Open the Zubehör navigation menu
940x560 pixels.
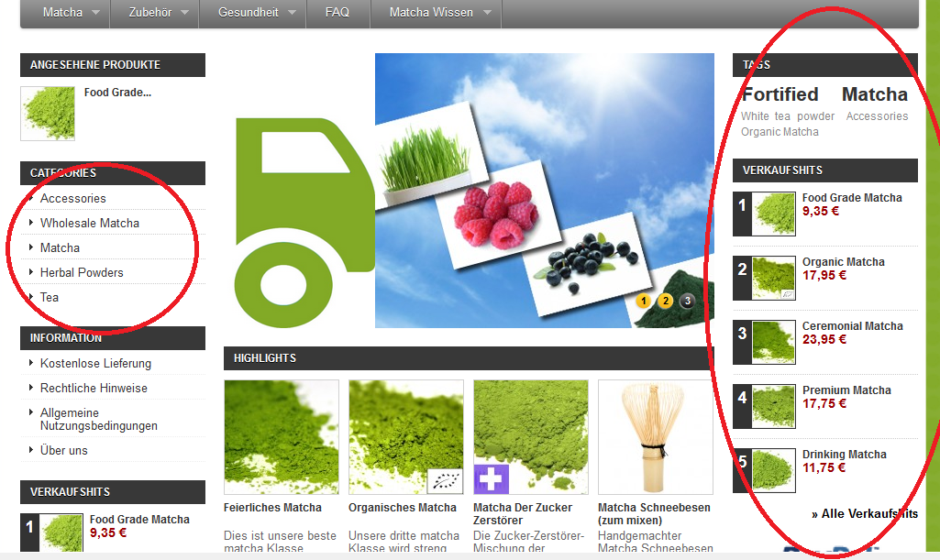click(149, 12)
